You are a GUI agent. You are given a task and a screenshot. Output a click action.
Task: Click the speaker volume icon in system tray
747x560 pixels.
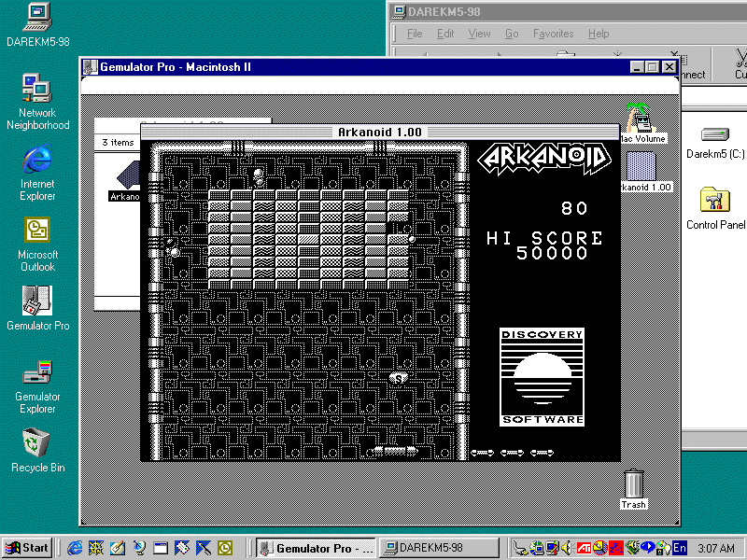click(566, 548)
